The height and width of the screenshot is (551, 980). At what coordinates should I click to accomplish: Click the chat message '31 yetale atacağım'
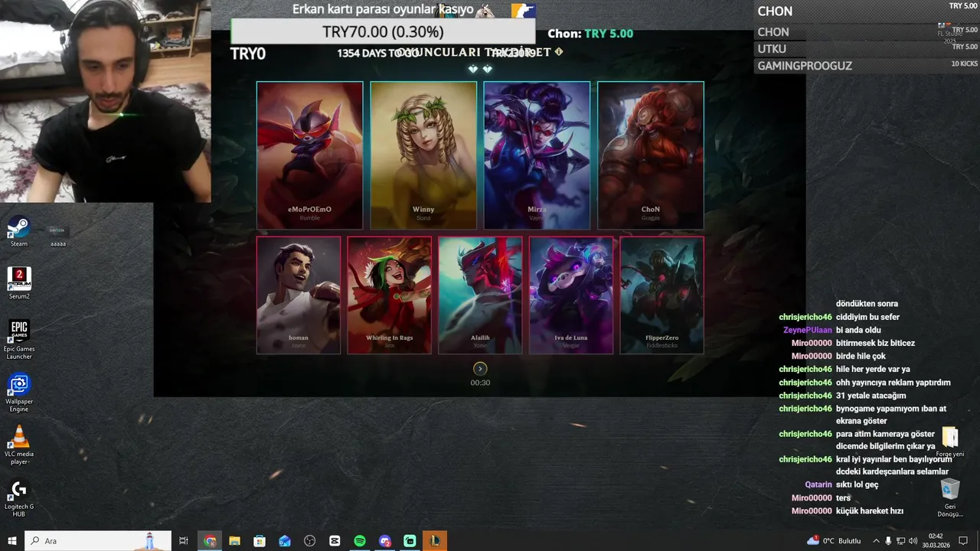[871, 396]
